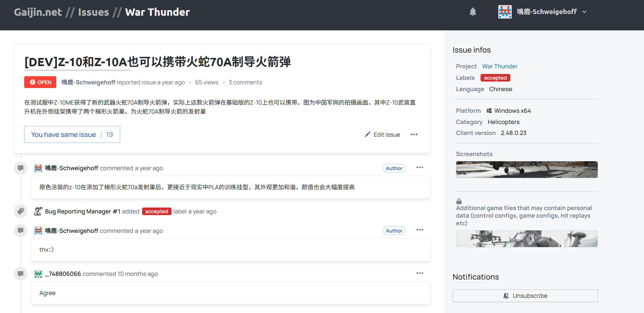644x313 pixels.
Task: Click the Author badge on first comment
Action: (394, 168)
